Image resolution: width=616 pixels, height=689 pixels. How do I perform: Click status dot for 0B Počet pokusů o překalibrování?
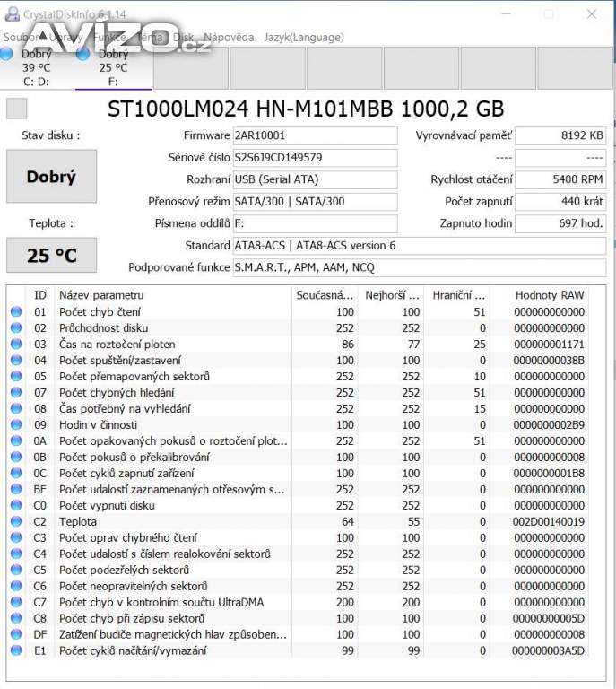[16, 457]
